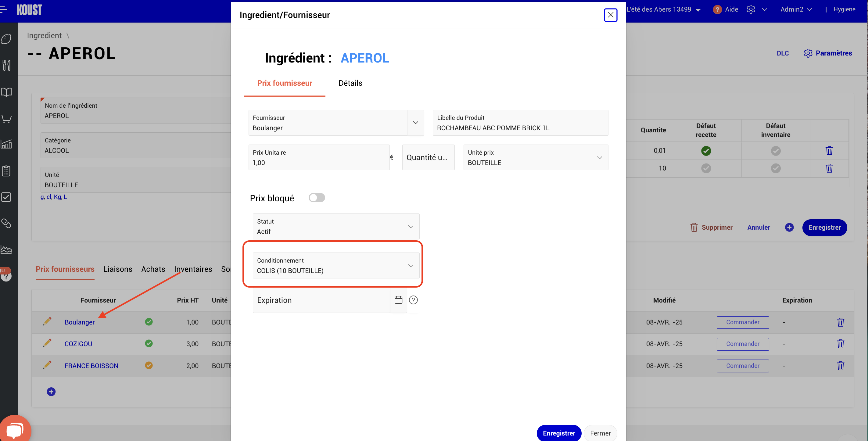The height and width of the screenshot is (441, 868).
Task: Delete the Boulanger supplier price row
Action: pos(840,322)
